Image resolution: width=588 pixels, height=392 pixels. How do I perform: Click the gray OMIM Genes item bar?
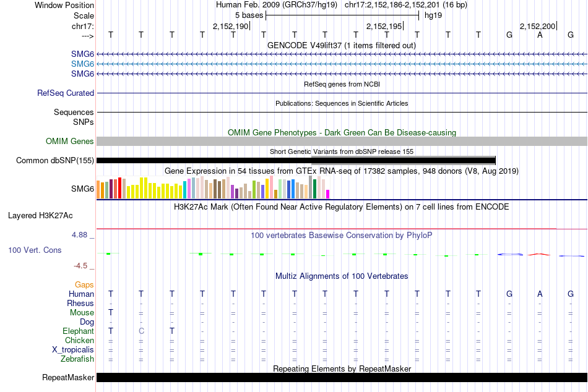(x=342, y=142)
